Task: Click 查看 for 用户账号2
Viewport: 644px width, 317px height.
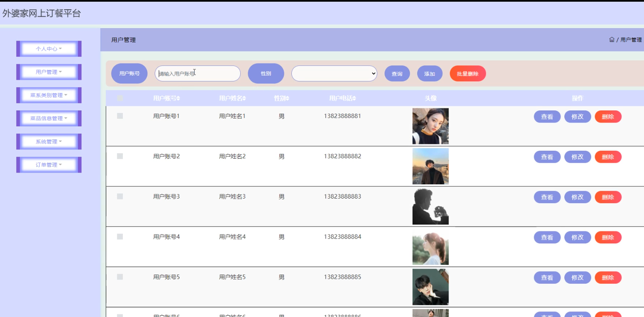Action: [547, 157]
